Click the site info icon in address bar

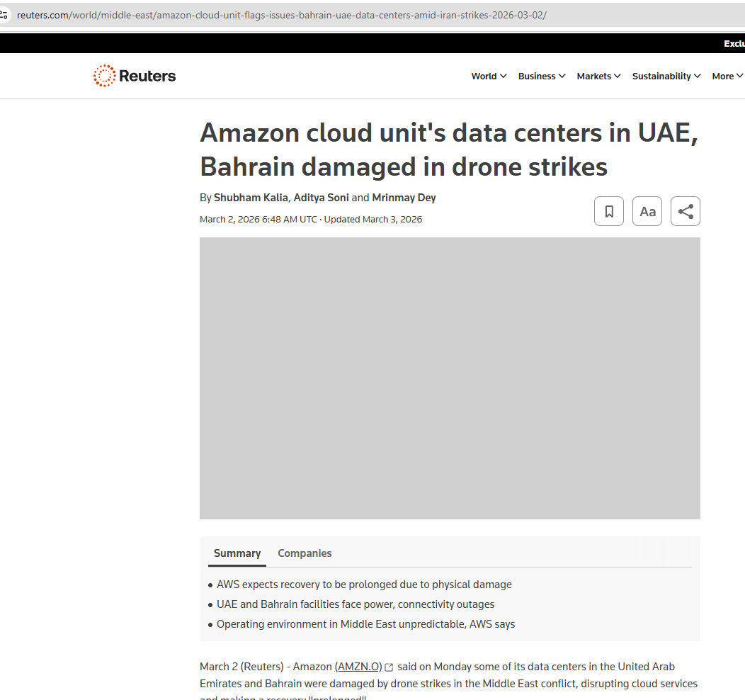click(4, 15)
